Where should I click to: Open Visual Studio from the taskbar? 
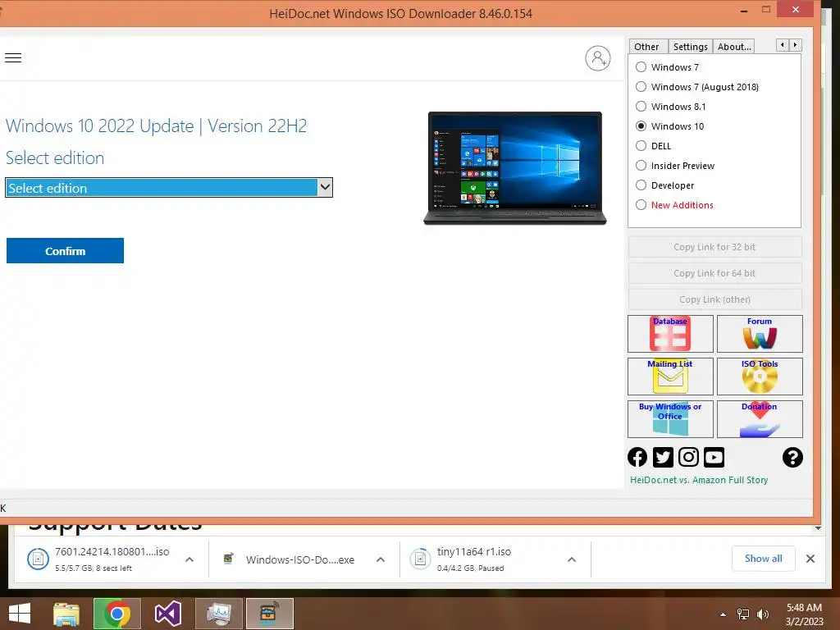pos(167,614)
